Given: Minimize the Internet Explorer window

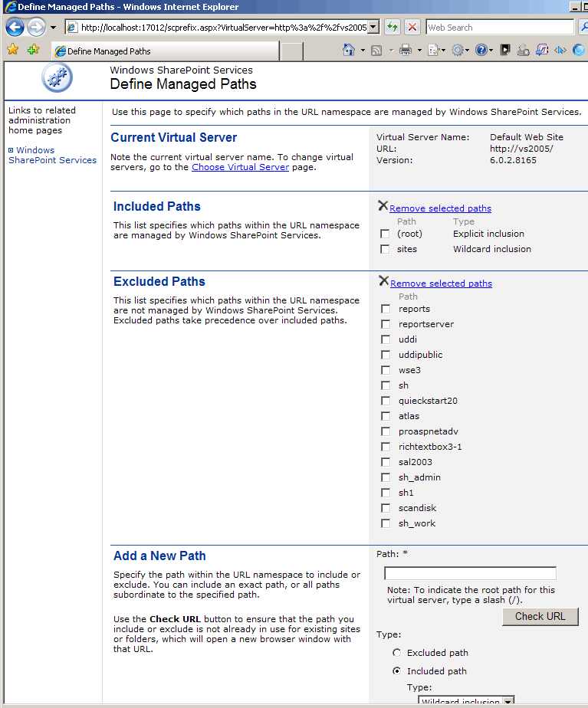Looking at the screenshot, I should tap(575, 7).
